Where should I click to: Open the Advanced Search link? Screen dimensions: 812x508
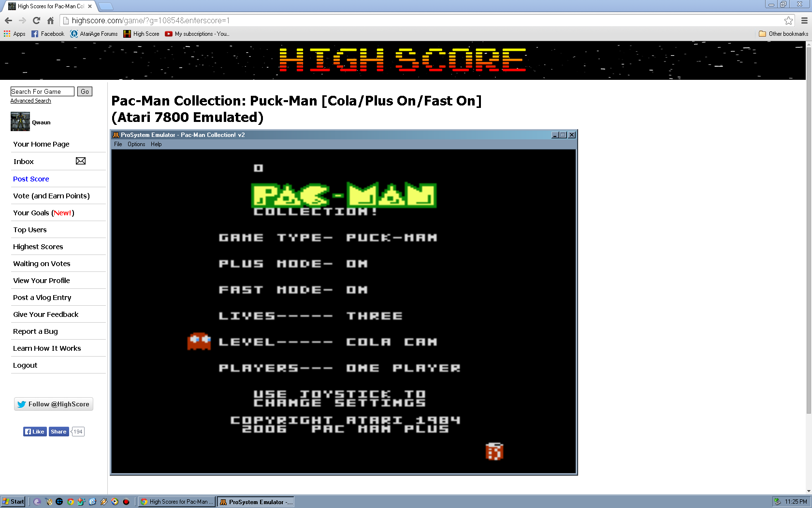point(30,101)
